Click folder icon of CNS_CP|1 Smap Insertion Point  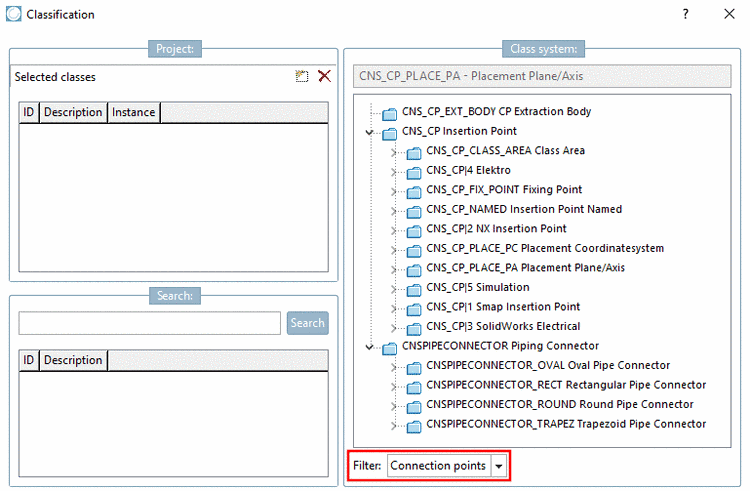(414, 309)
